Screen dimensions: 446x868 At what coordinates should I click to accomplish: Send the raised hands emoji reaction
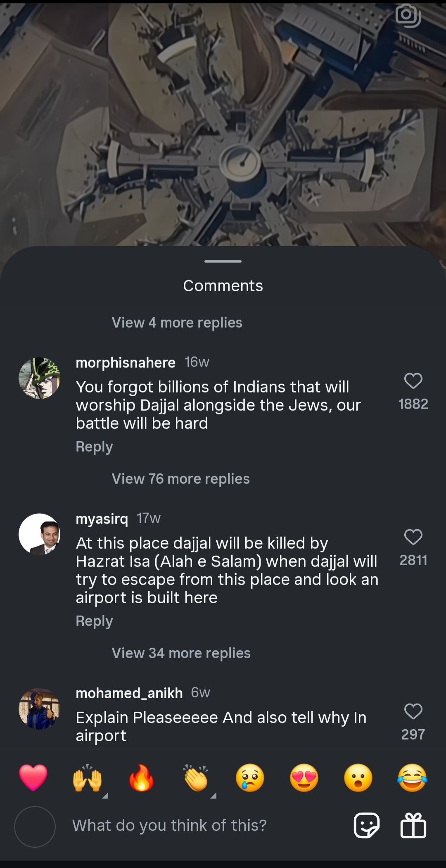87,778
